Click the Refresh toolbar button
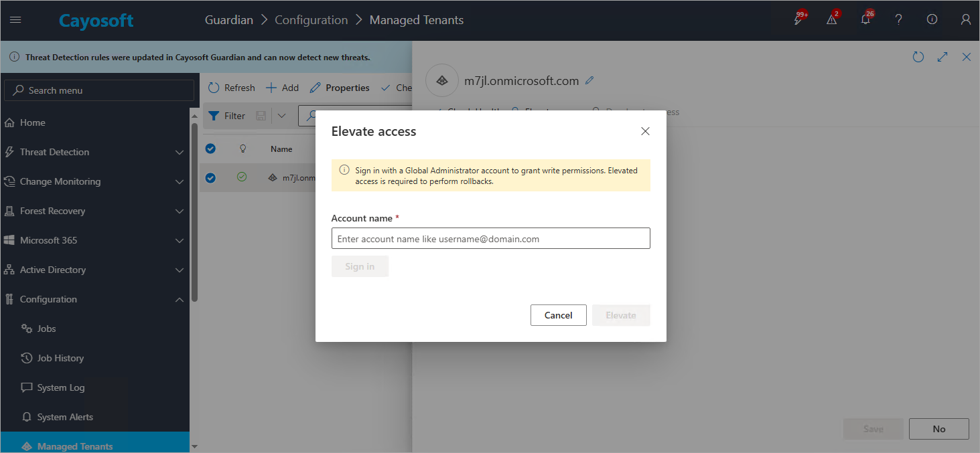The width and height of the screenshot is (980, 453). 232,88
